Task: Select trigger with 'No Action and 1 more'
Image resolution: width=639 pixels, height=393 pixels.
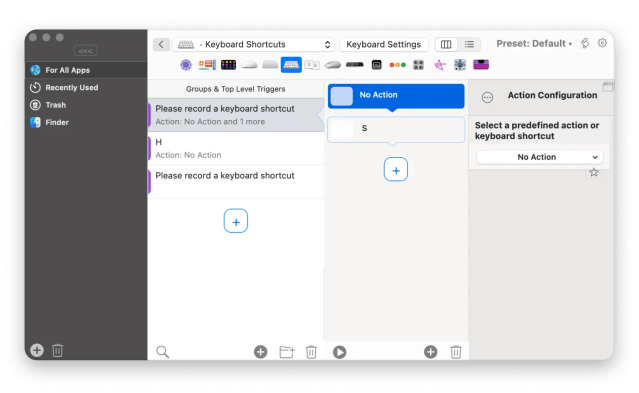Action: (236, 115)
